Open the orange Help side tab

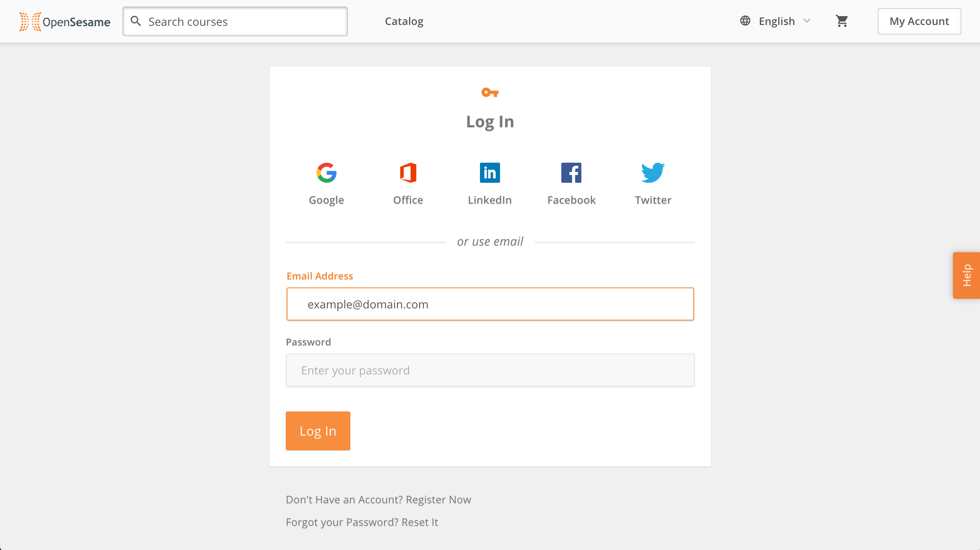click(966, 275)
